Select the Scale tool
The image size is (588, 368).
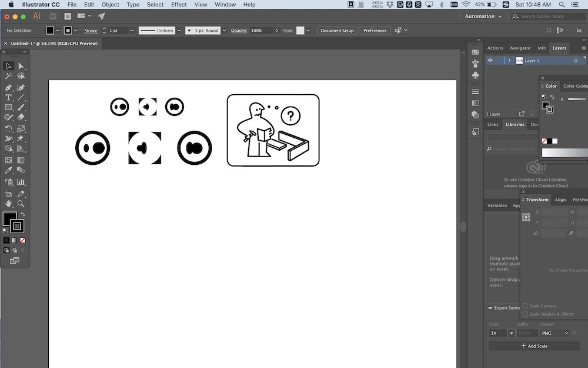coord(21,129)
